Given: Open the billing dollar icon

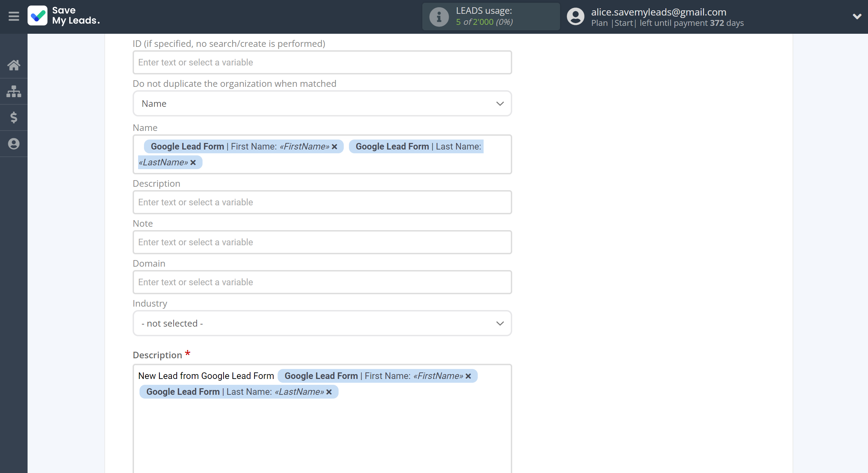Looking at the screenshot, I should pos(14,117).
